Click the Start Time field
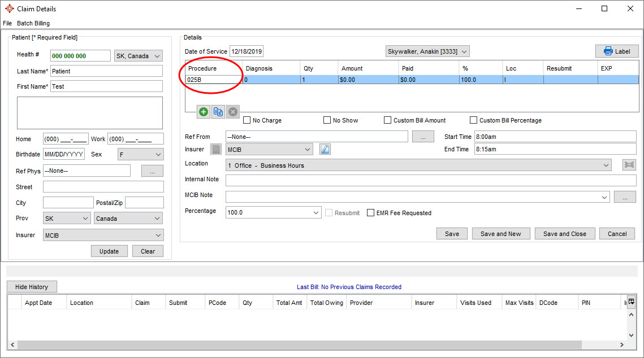This screenshot has width=644, height=358. 555,137
